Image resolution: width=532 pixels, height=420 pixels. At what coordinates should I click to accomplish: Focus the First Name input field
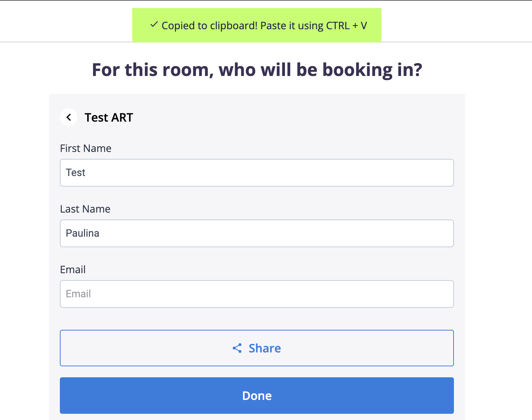(257, 173)
